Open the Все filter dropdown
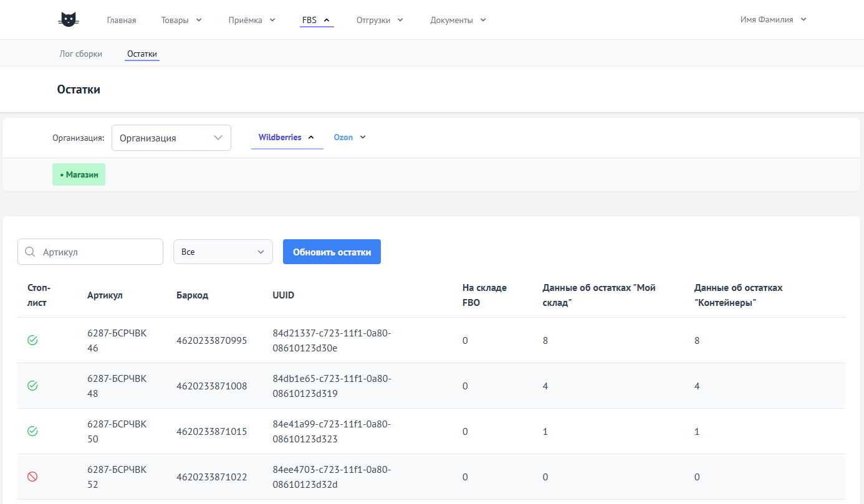This screenshot has width=864, height=504. (x=223, y=252)
